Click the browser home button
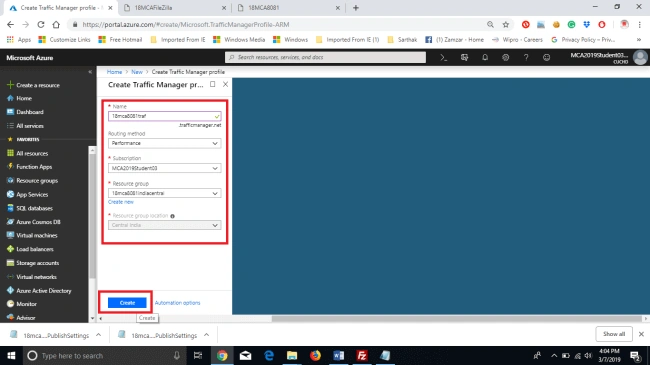Screen dimensions: 650x365 [56, 24]
